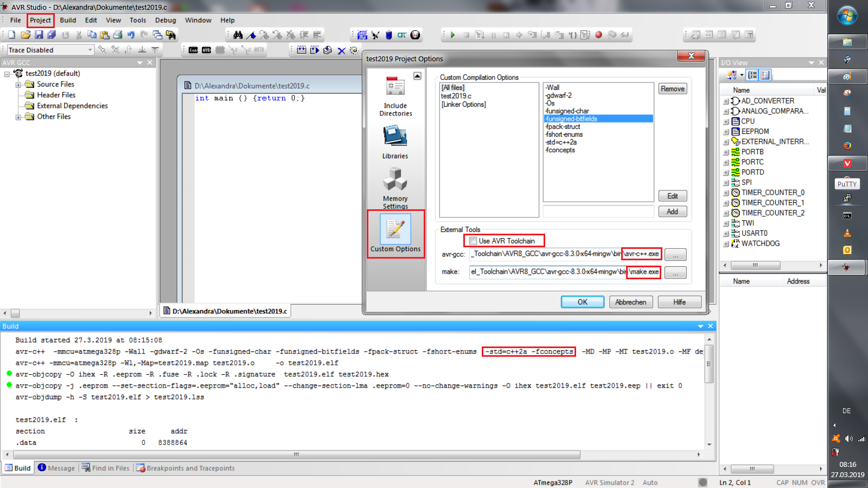
Task: Select the Custom Options page icon
Action: tap(395, 233)
